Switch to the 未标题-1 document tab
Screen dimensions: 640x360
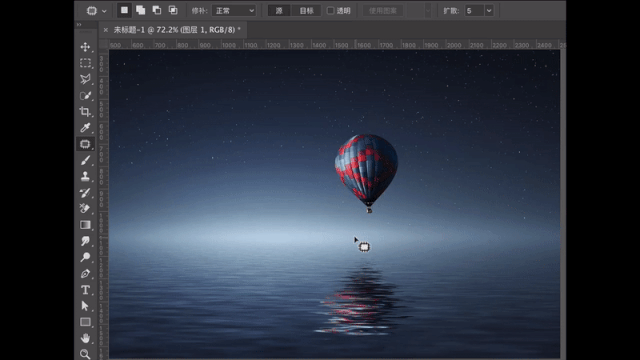click(177, 30)
